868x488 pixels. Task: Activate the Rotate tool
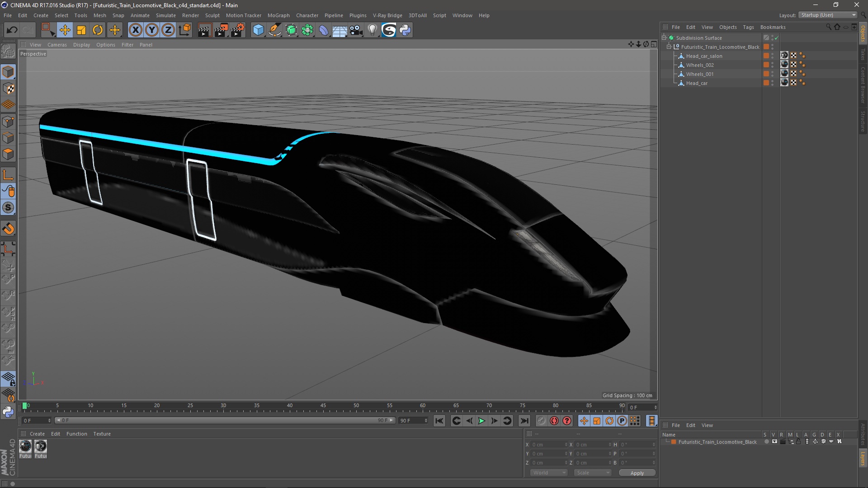[x=98, y=30]
